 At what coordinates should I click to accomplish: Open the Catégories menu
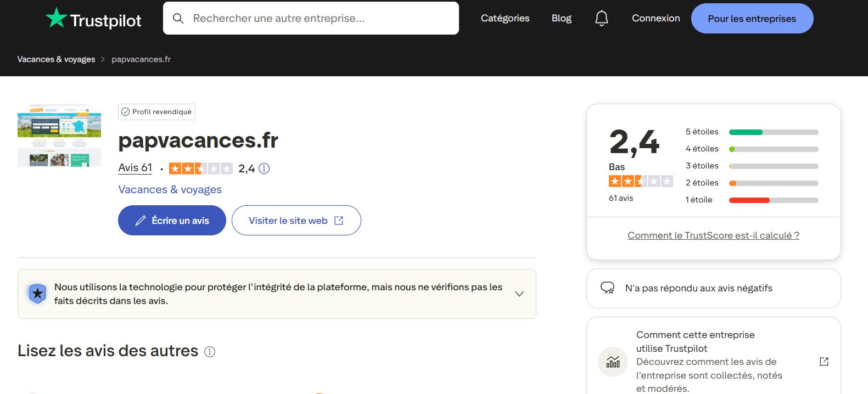tap(505, 18)
